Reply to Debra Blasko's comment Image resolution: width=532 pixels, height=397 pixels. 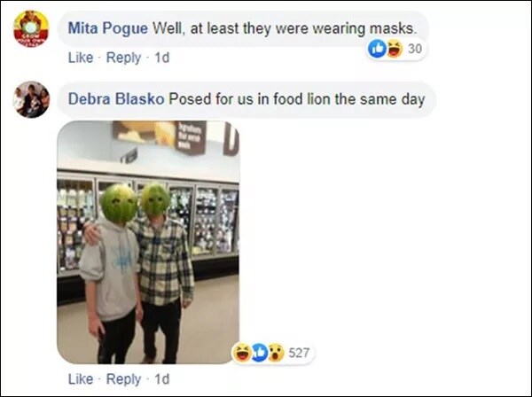pyautogui.click(x=123, y=379)
